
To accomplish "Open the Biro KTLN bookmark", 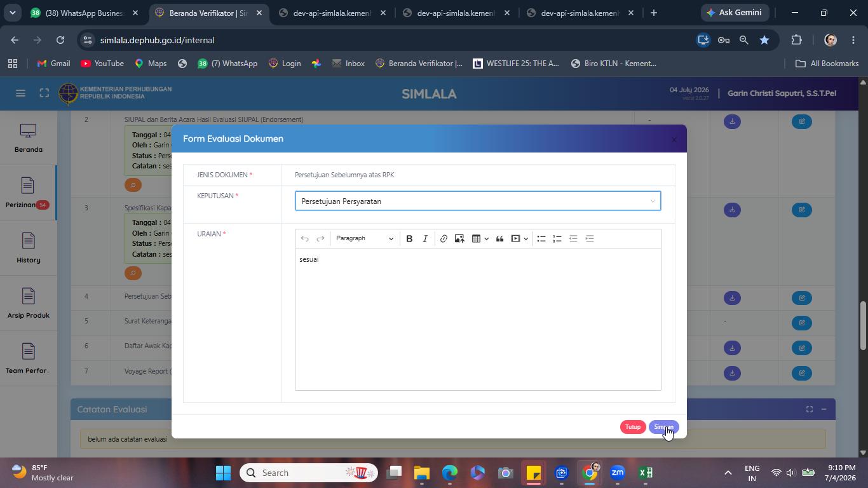I will click(x=613, y=64).
